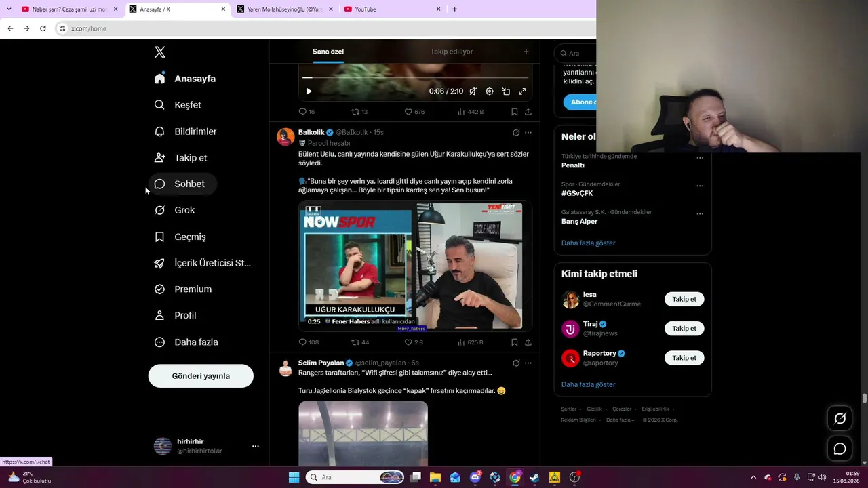Open the Şartlar footer link
Screen dimensions: 868x488
click(x=568, y=409)
